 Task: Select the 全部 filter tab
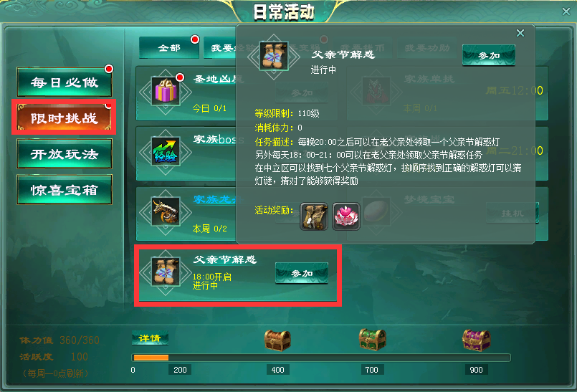[169, 47]
